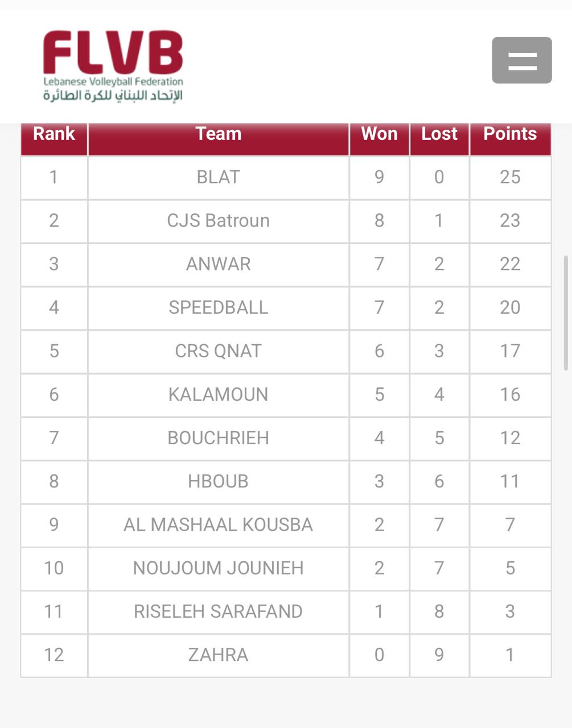This screenshot has width=572, height=728.
Task: Click the SPEEDBALL team cell
Action: (219, 308)
